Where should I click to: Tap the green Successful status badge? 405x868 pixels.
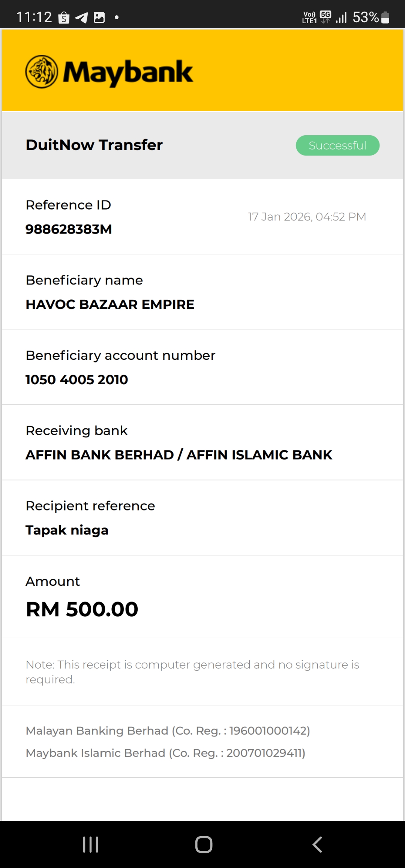pos(337,145)
